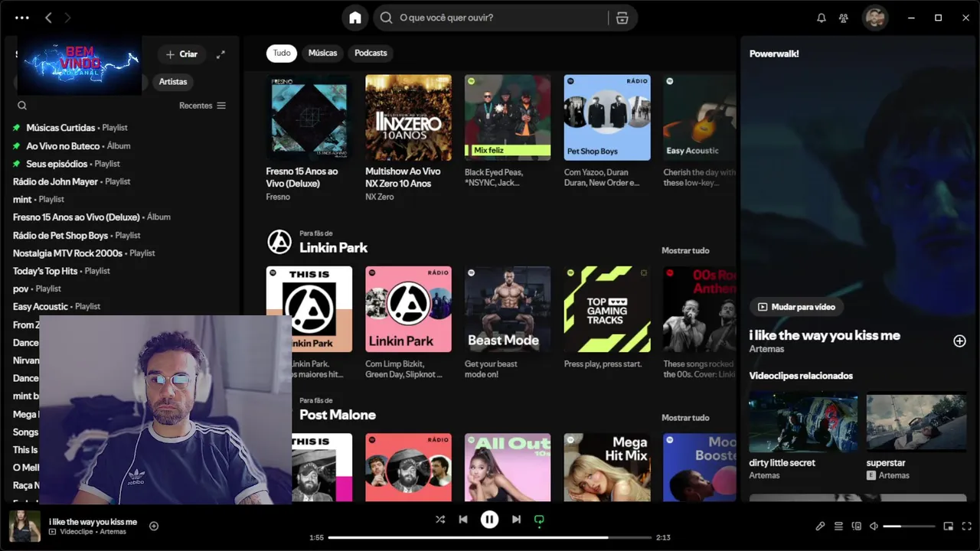Add song to library plus in right panel
Screen dimensions: 980x551
click(x=959, y=341)
